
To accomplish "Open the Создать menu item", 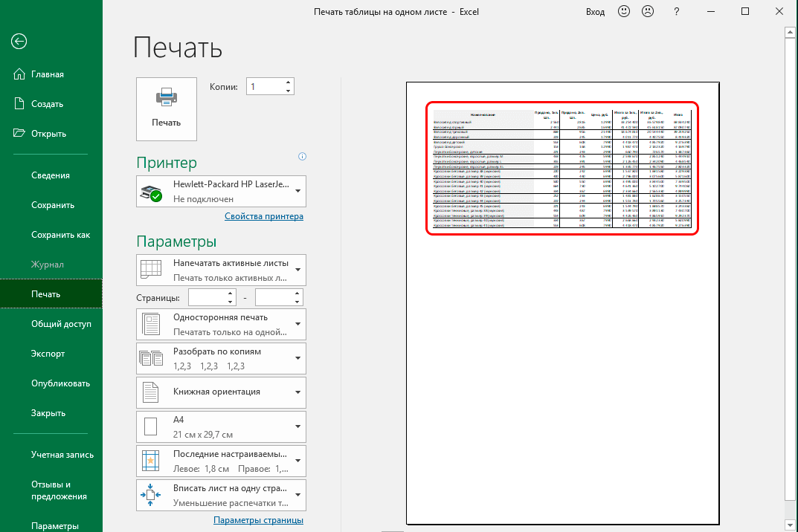I will pyautogui.click(x=51, y=104).
